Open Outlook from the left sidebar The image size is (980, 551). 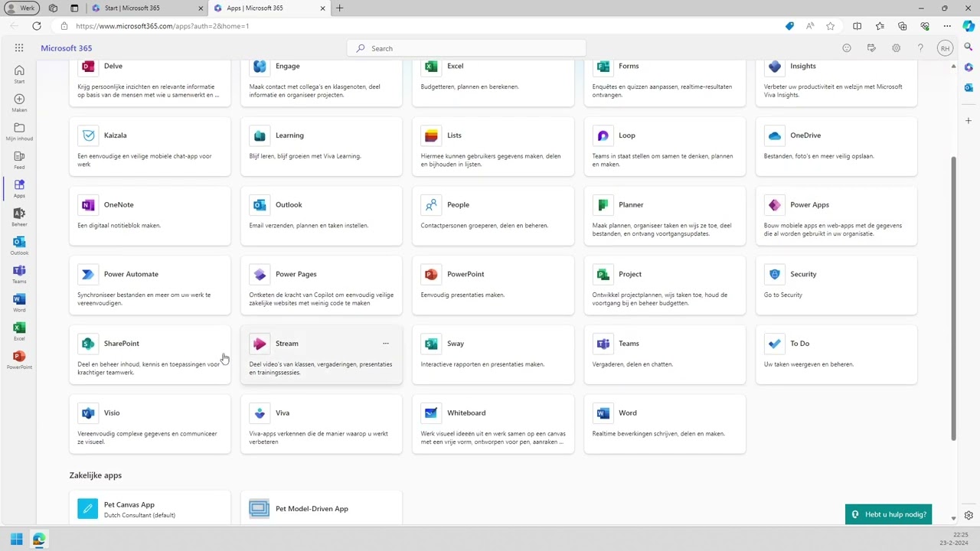point(19,246)
